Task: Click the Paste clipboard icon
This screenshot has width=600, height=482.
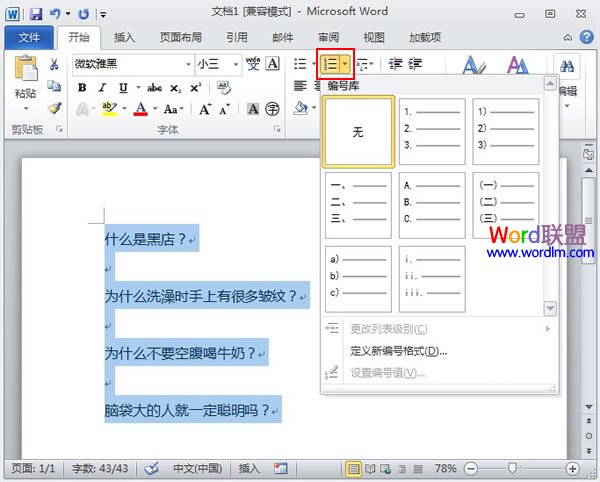Action: [x=26, y=68]
